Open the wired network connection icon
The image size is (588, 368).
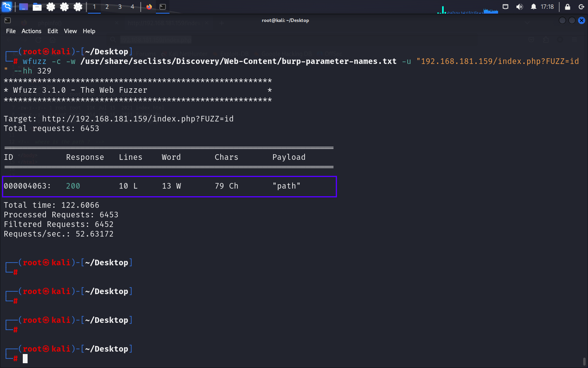click(506, 7)
